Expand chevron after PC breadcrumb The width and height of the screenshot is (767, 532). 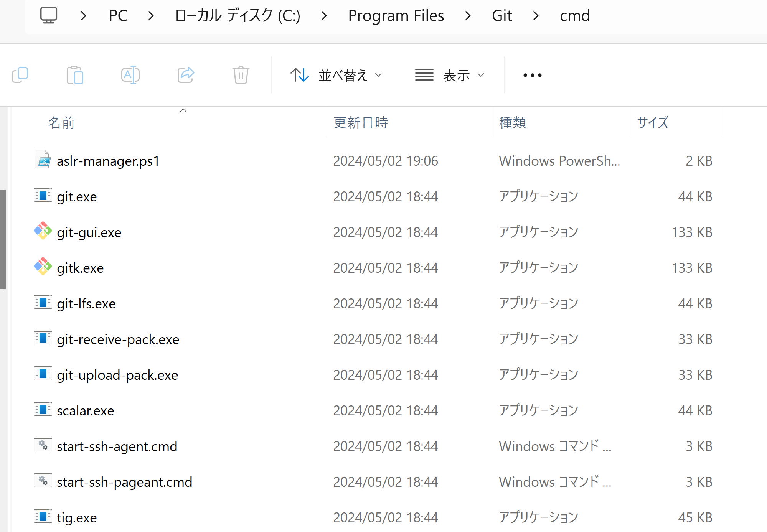coord(151,16)
